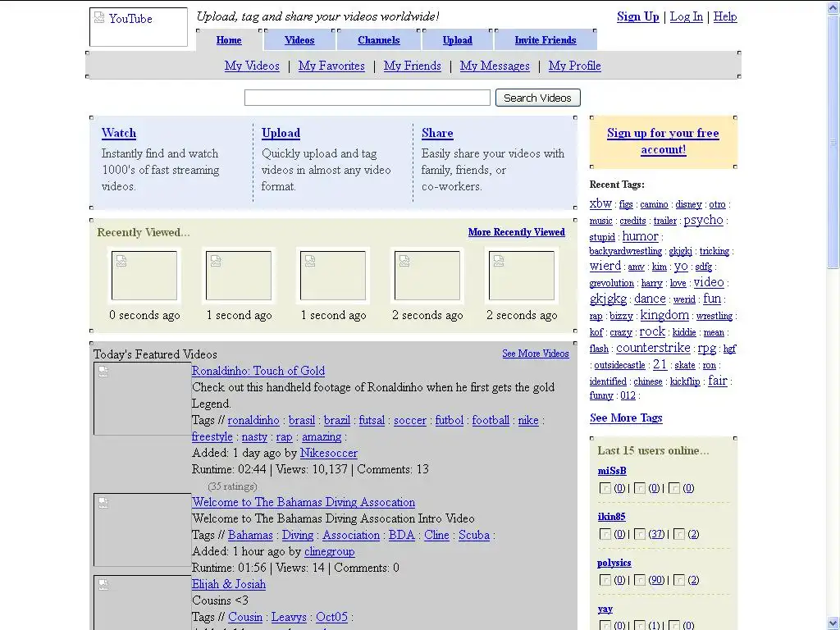
Task: Click the Oct05 tag
Action: (331, 617)
